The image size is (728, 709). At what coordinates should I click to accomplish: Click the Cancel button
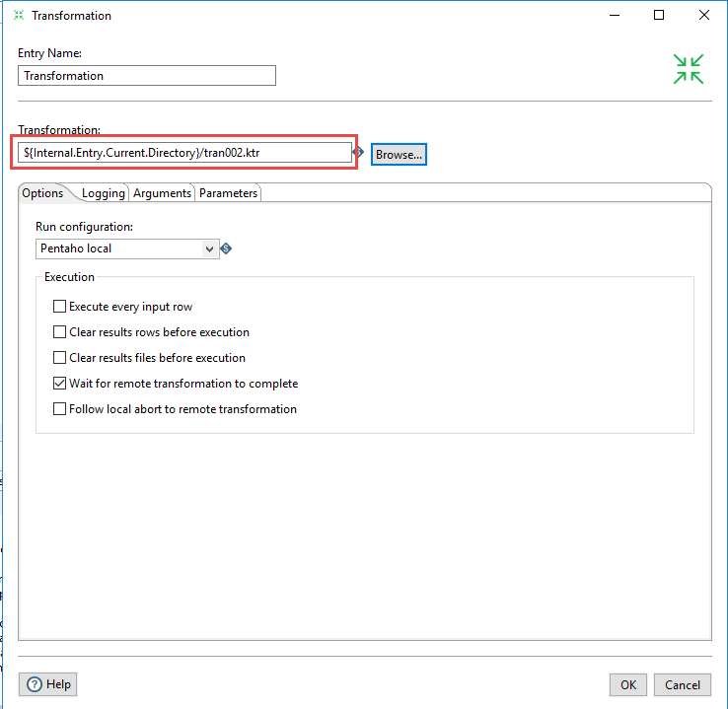point(683,684)
